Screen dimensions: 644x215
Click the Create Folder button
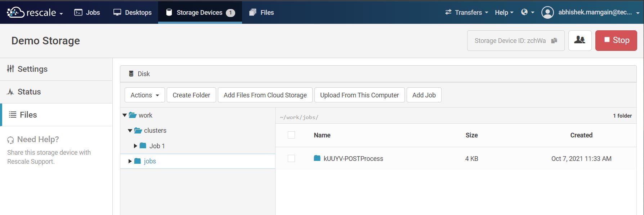[191, 95]
